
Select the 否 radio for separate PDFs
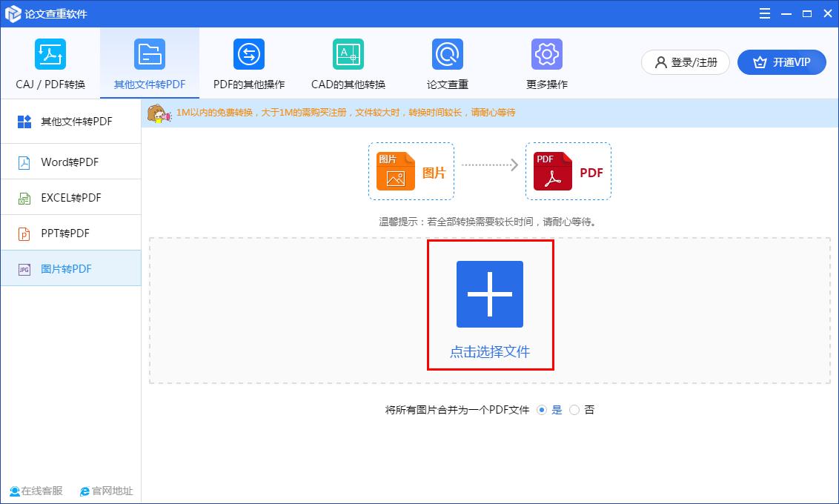click(574, 409)
